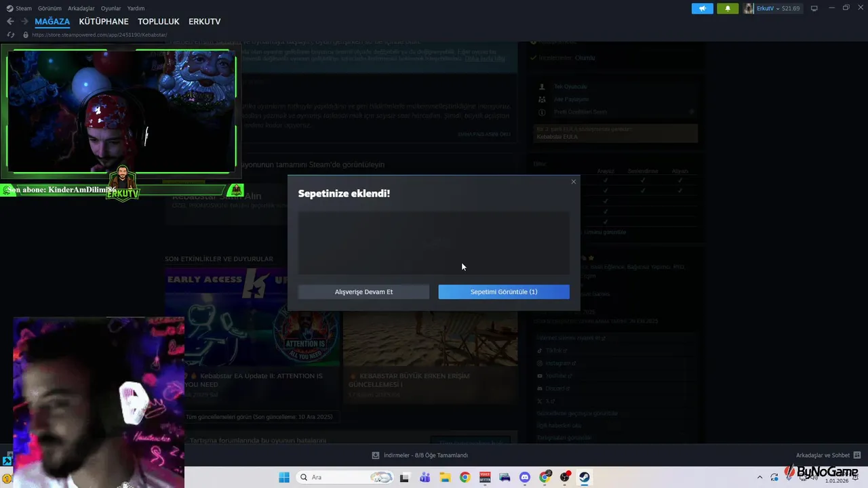The width and height of the screenshot is (868, 488).
Task: Open the Instagram external link
Action: click(561, 363)
